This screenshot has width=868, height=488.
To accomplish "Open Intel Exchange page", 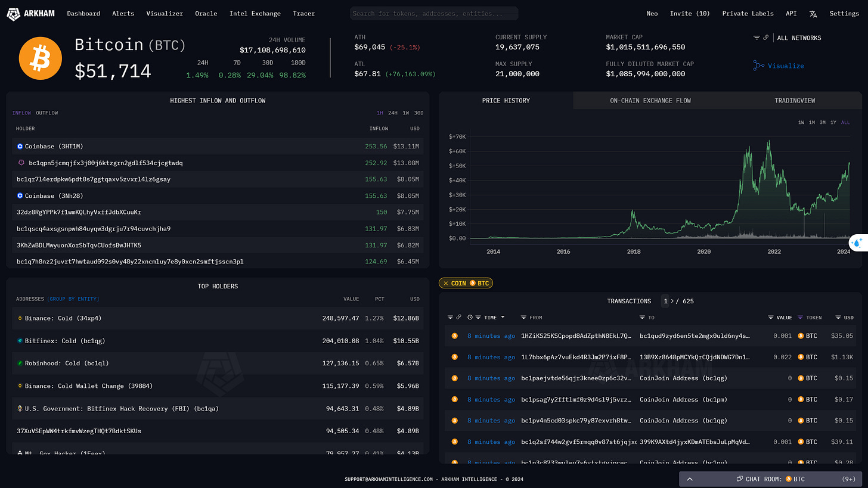I will [x=255, y=13].
